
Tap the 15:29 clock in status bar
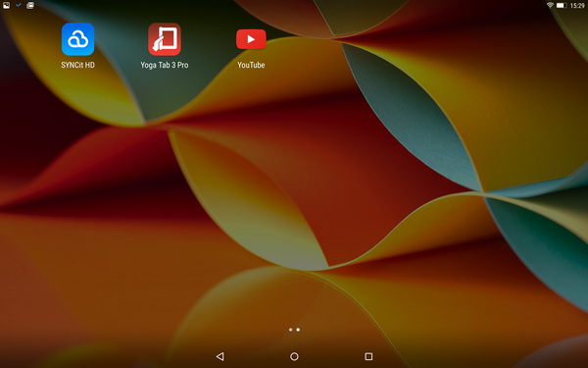577,6
